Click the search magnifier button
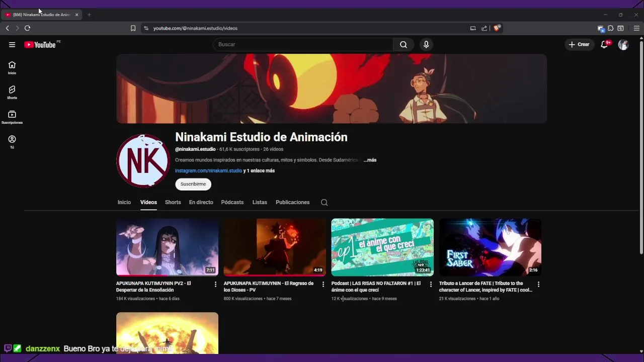Viewport: 644px width, 362px height. click(404, 45)
